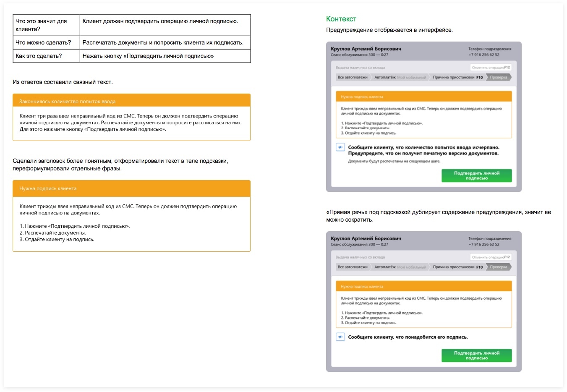Click cell 'Клиент должен подтвердить операцию личной подписью.'
The height and width of the screenshot is (392, 567).
pos(165,25)
